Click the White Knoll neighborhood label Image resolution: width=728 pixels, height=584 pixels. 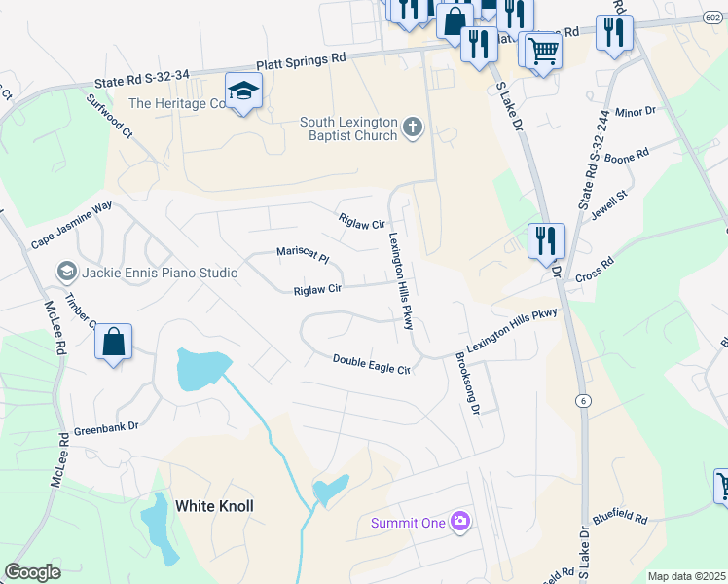(x=214, y=506)
